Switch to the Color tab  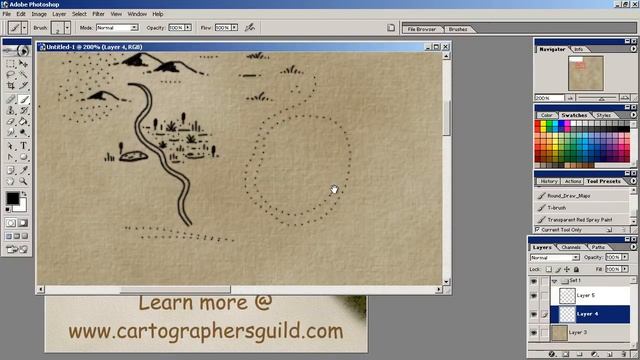click(x=547, y=116)
